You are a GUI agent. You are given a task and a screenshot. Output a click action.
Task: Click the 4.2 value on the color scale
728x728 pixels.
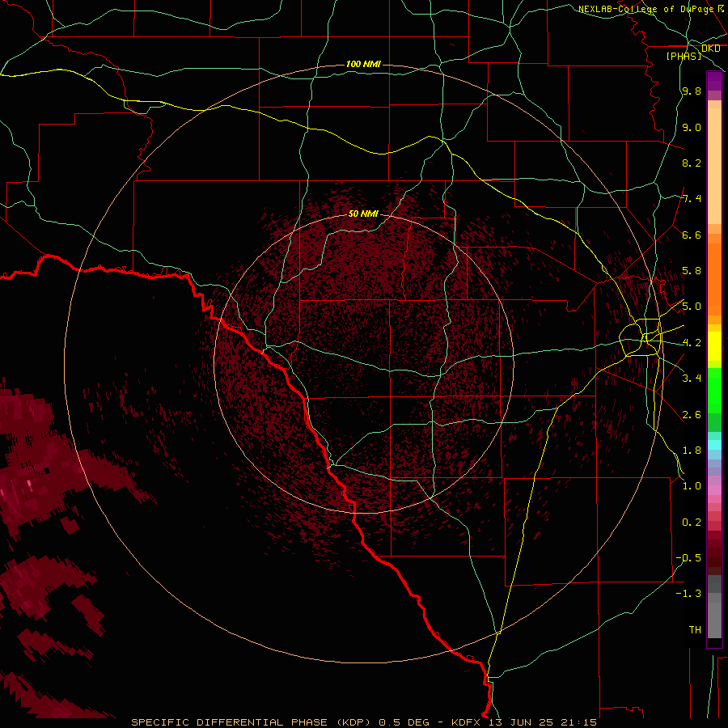[x=692, y=343]
